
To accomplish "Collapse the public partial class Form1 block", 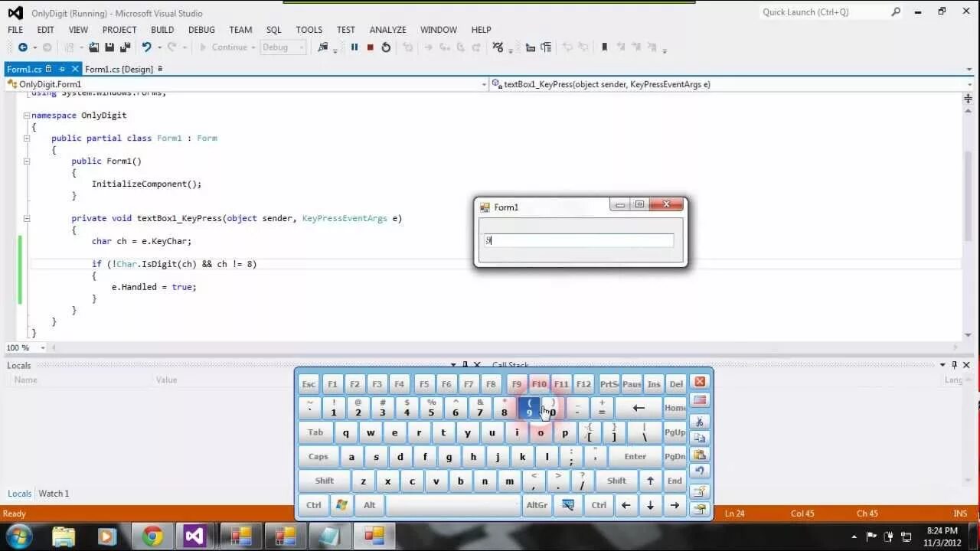I will click(27, 139).
